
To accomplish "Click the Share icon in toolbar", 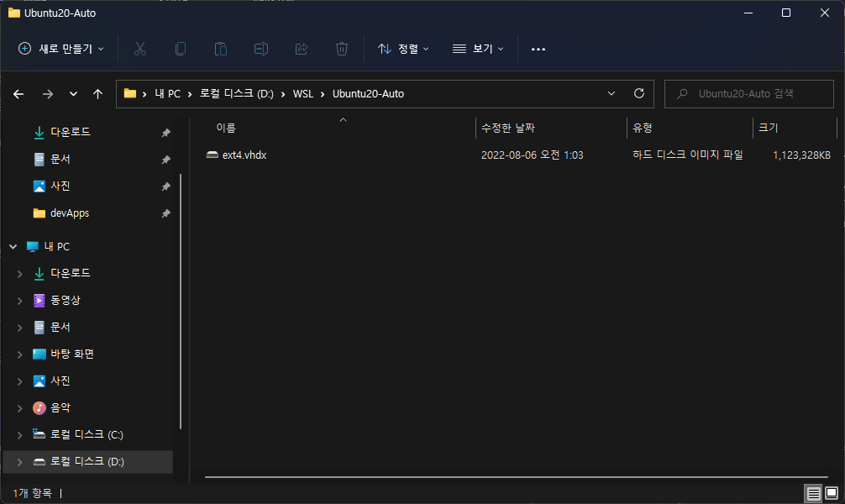I will 302,49.
